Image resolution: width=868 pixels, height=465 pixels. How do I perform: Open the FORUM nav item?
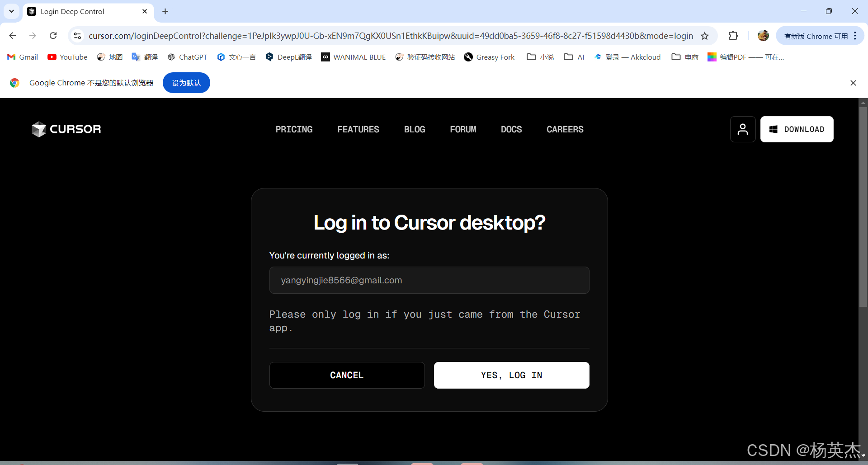pos(463,129)
